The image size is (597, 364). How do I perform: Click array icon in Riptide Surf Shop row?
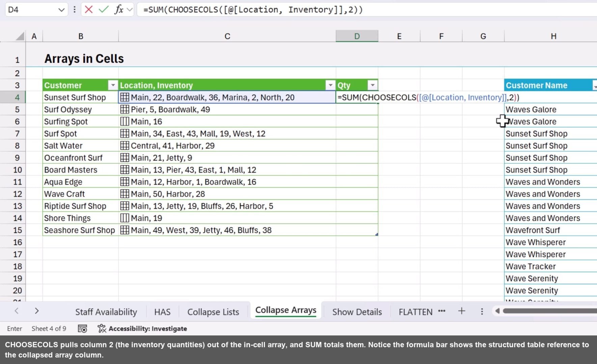point(125,206)
